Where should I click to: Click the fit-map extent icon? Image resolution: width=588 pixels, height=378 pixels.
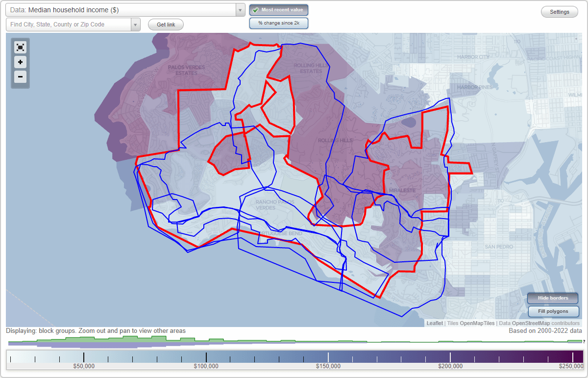click(x=20, y=47)
